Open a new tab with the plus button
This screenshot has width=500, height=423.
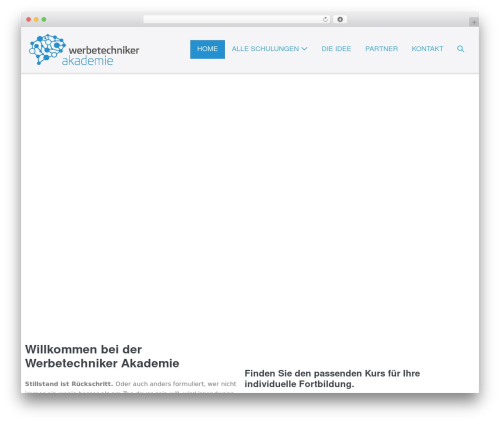(x=474, y=22)
